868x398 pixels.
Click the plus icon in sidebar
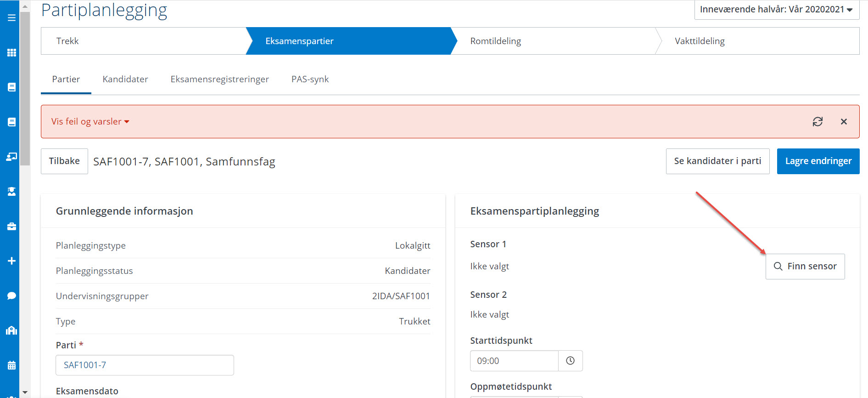pyautogui.click(x=11, y=261)
